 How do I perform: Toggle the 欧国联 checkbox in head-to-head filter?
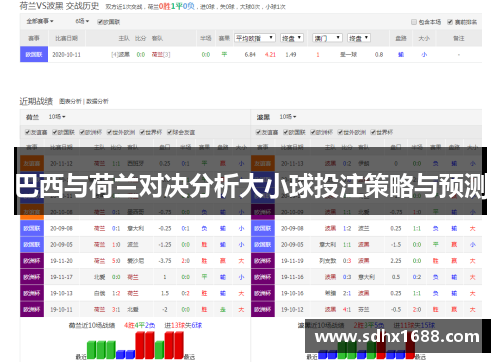[100, 22]
